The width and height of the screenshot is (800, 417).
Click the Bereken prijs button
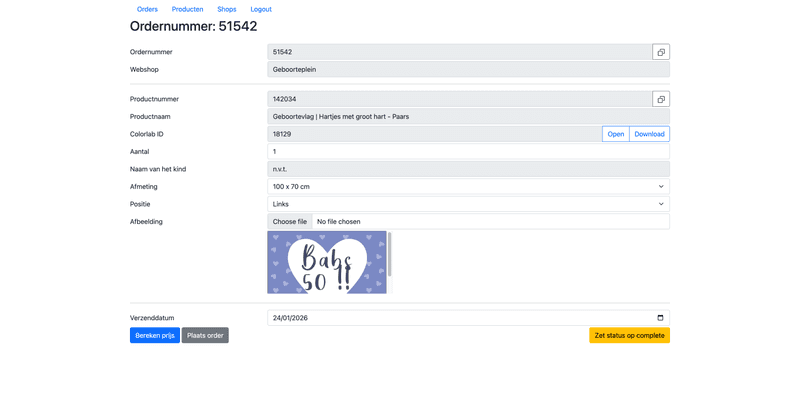pyautogui.click(x=155, y=336)
